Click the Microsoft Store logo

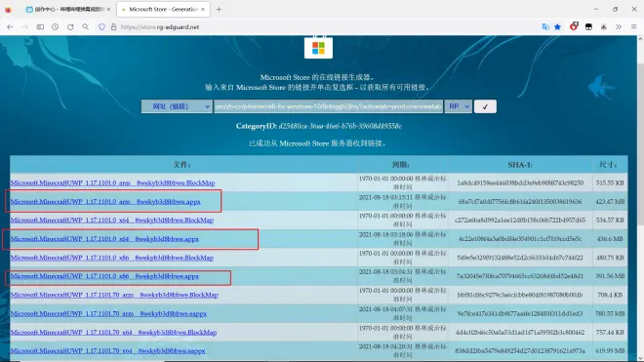tap(318, 47)
